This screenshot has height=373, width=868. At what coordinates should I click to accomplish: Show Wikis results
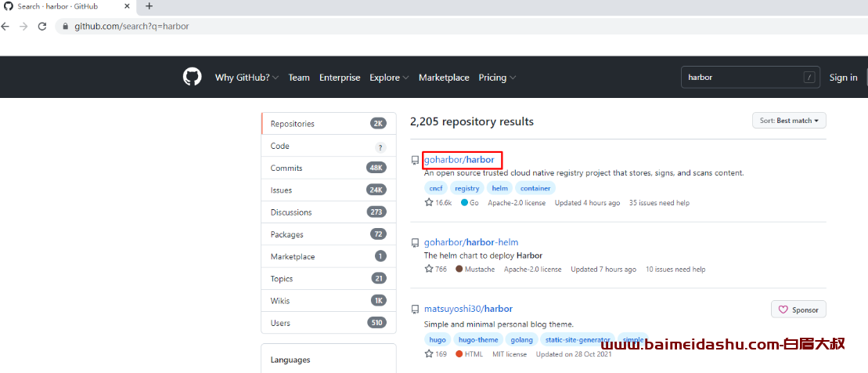pos(328,301)
